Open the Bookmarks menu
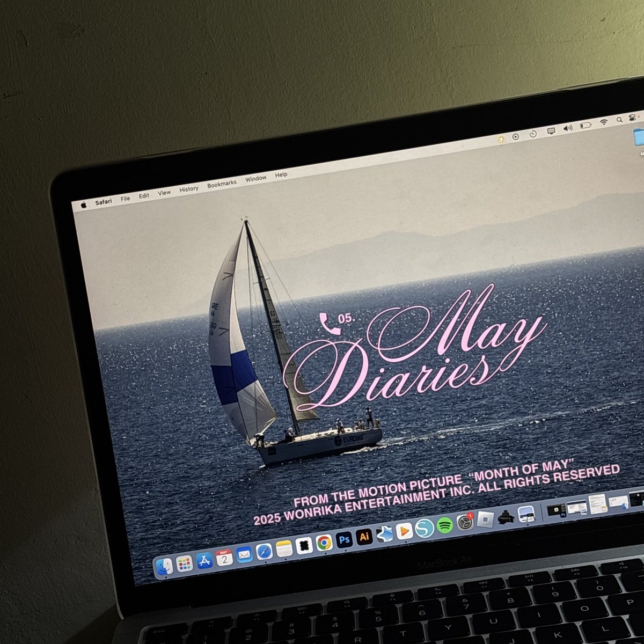The width and height of the screenshot is (644, 644). pyautogui.click(x=222, y=184)
